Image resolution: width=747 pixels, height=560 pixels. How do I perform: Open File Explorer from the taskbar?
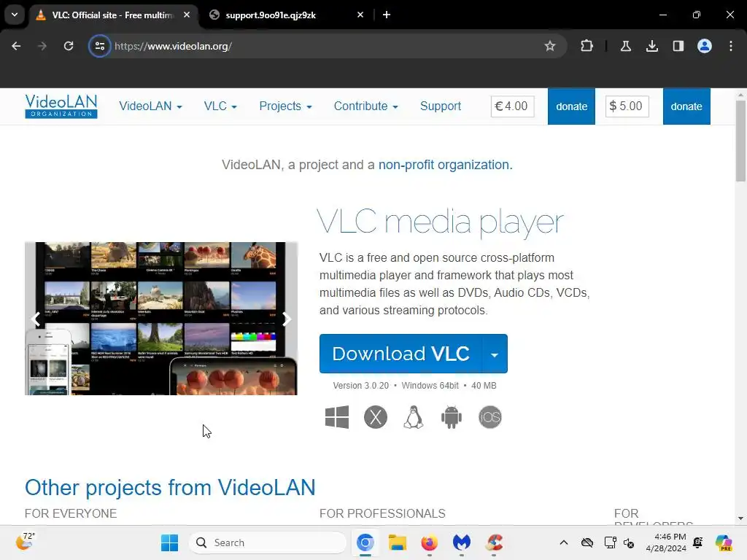pyautogui.click(x=398, y=542)
